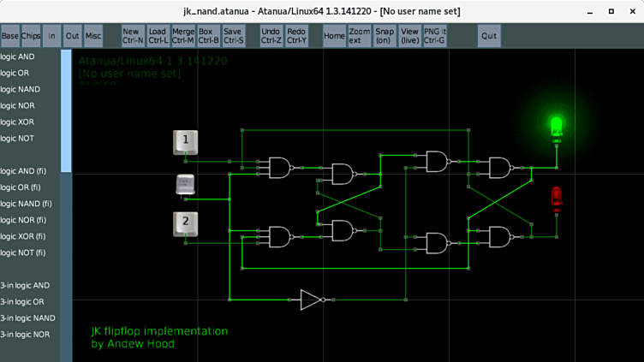
Task: Click Undo Ctrl-Z in toolbar
Action: point(271,36)
